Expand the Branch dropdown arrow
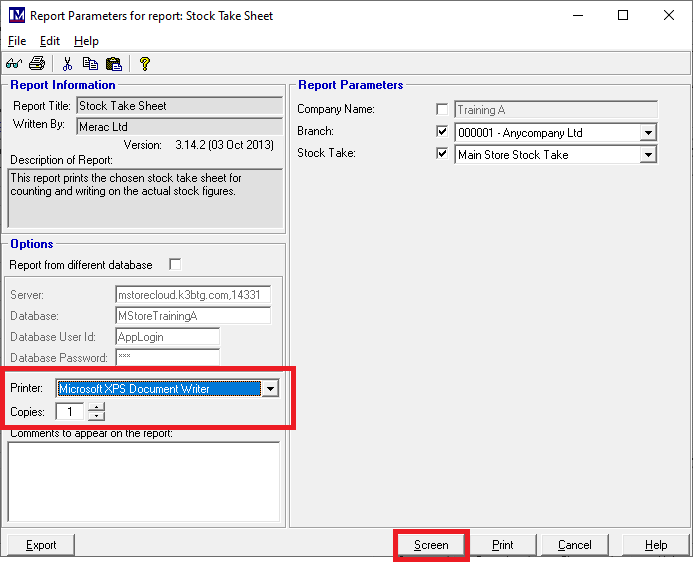This screenshot has height=565, width=699. [648, 132]
